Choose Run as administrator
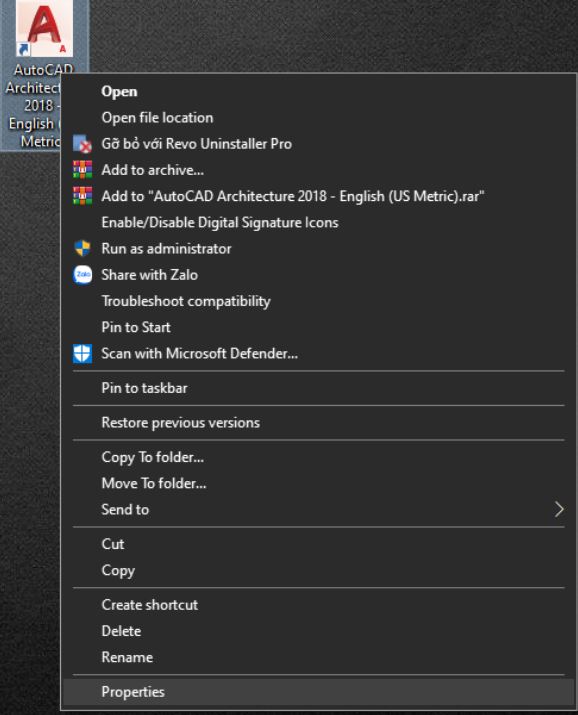The height and width of the screenshot is (715, 578). coord(318,249)
